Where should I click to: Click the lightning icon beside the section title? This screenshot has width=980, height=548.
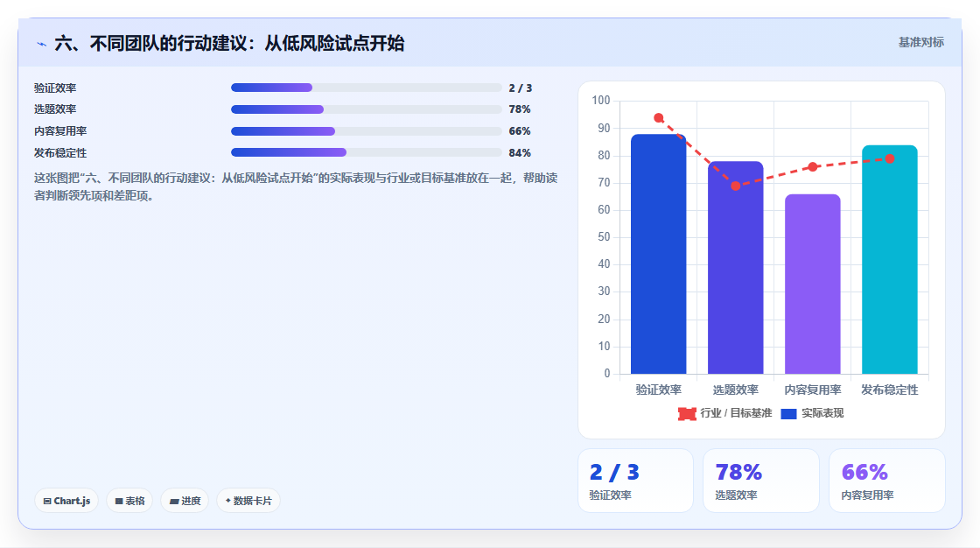click(41, 44)
